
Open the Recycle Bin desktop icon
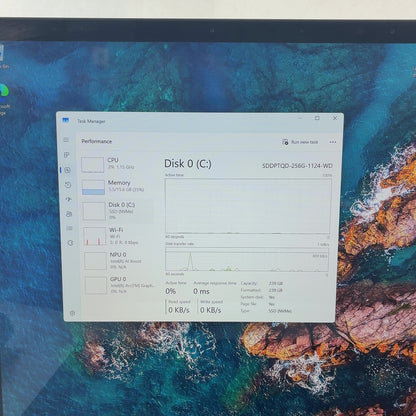(3, 57)
